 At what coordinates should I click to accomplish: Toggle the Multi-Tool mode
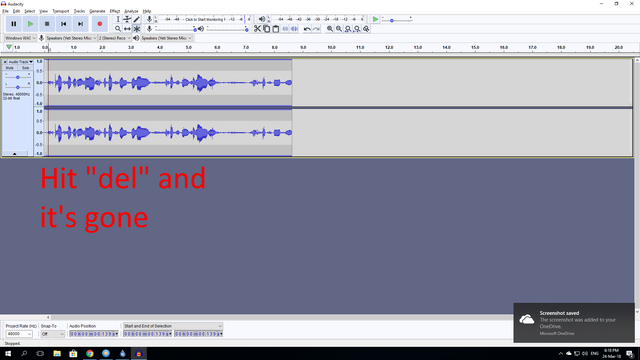[x=137, y=29]
